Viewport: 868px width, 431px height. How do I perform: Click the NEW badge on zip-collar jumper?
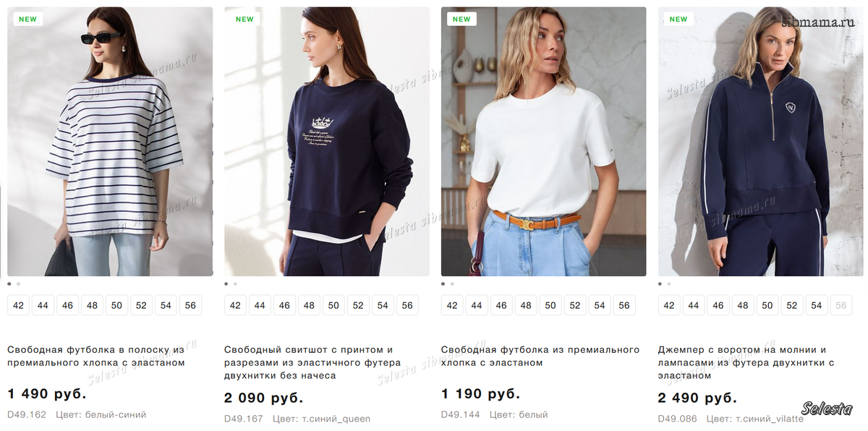[x=678, y=20]
